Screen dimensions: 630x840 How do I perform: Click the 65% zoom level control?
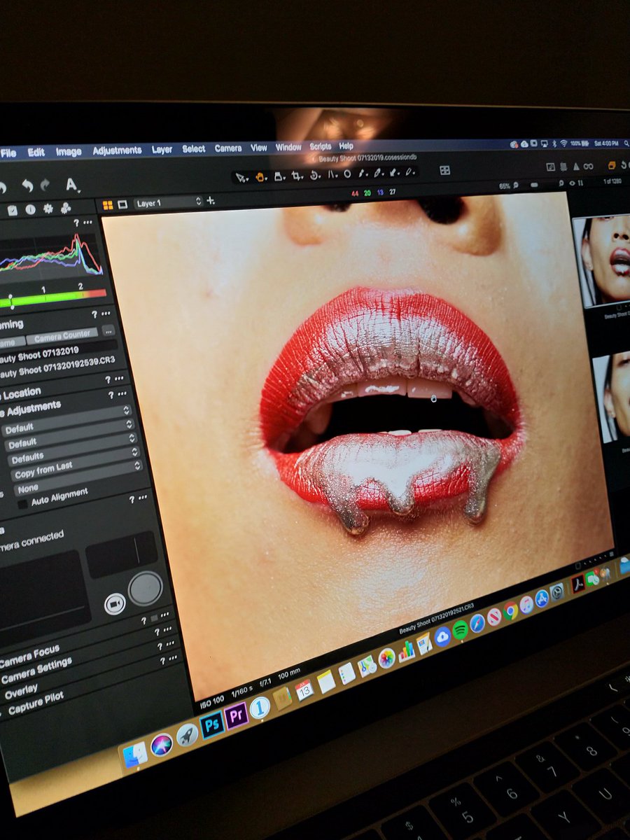pos(504,186)
